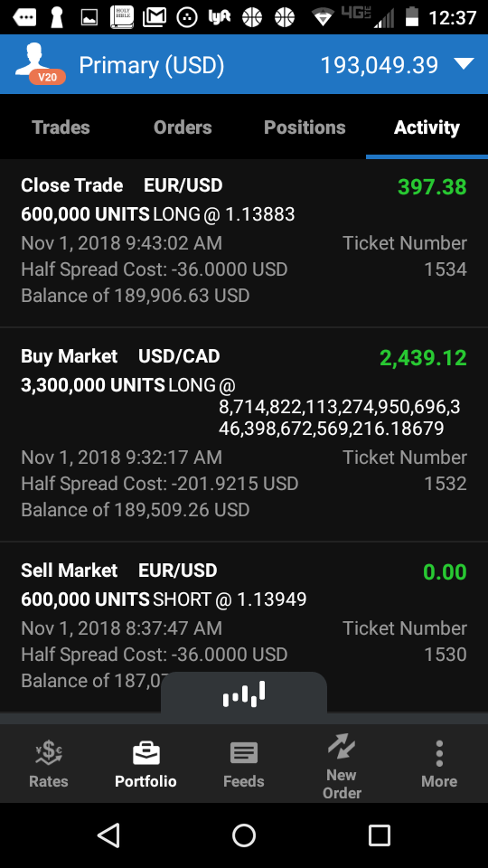Tap the Android back navigation button

108,835
